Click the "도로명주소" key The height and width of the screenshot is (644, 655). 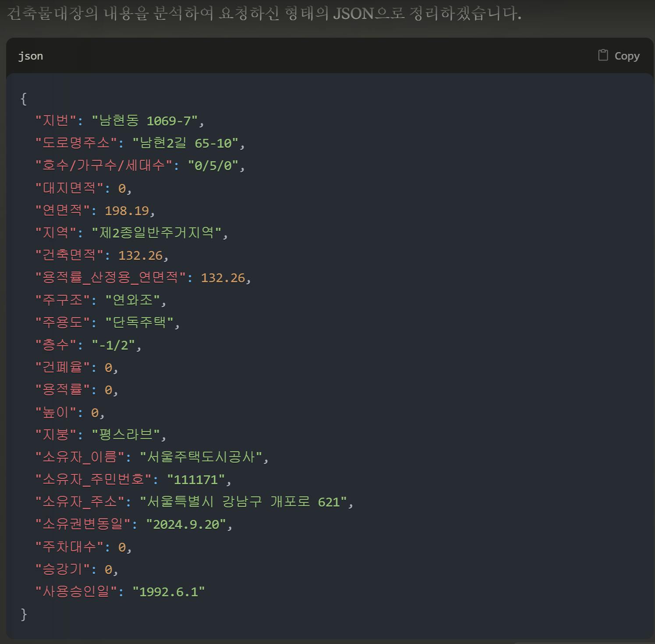pyautogui.click(x=77, y=143)
